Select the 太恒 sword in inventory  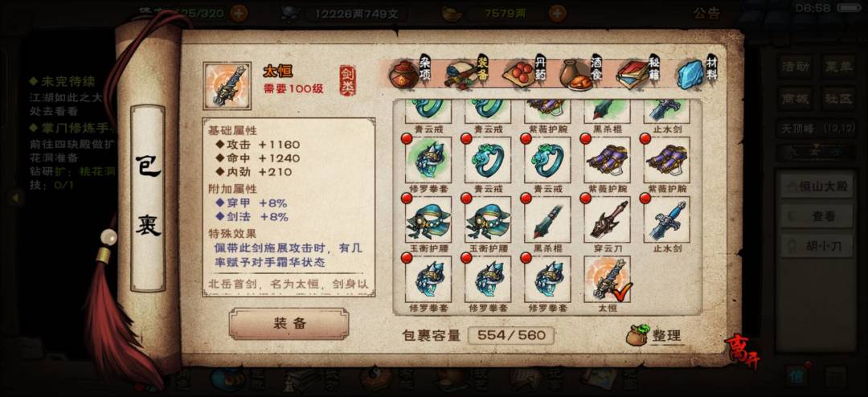click(x=607, y=279)
